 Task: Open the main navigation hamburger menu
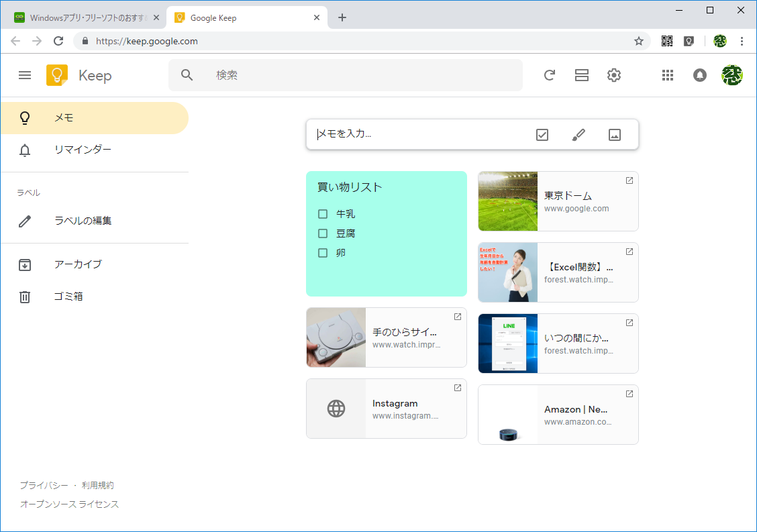click(x=25, y=75)
